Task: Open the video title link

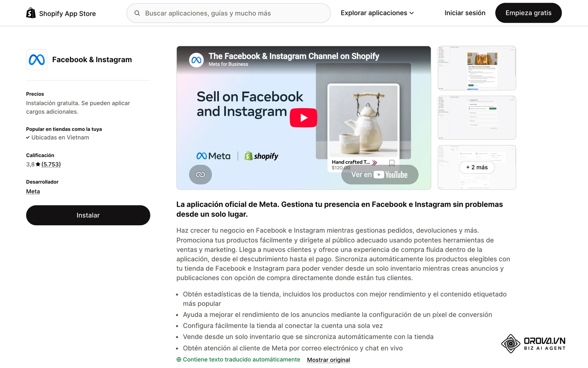Action: click(x=294, y=56)
